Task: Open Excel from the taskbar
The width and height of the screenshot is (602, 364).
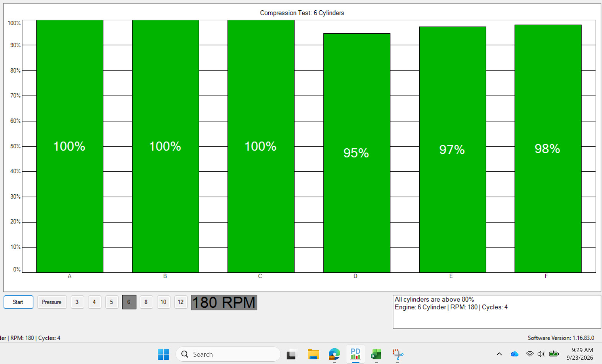Action: (376, 354)
